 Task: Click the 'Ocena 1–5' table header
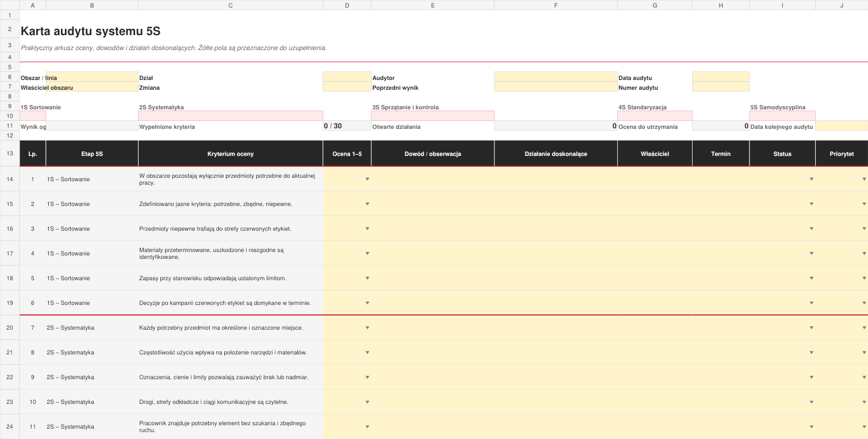click(x=347, y=154)
